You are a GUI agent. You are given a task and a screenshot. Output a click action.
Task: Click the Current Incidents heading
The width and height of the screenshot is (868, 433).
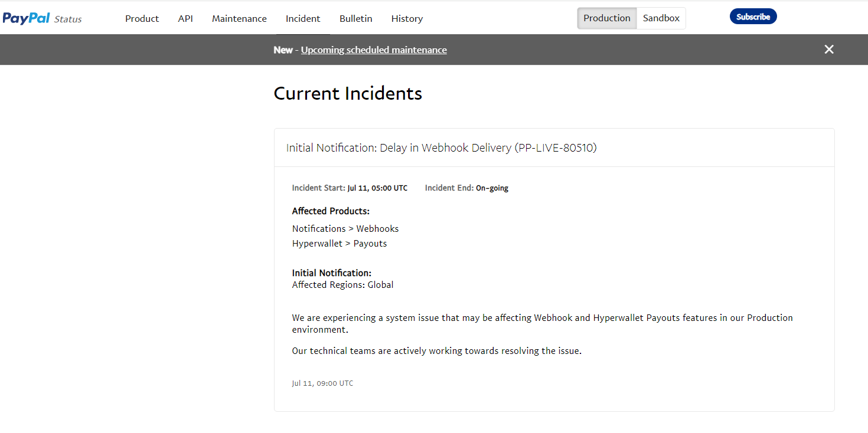click(348, 93)
